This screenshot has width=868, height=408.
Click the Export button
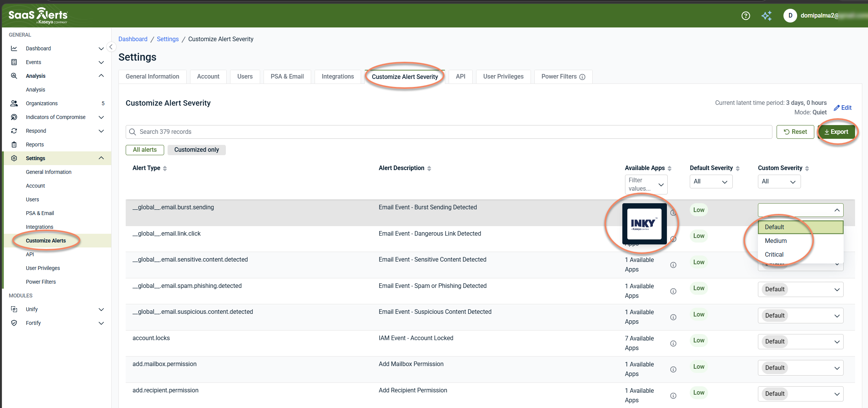tap(836, 132)
